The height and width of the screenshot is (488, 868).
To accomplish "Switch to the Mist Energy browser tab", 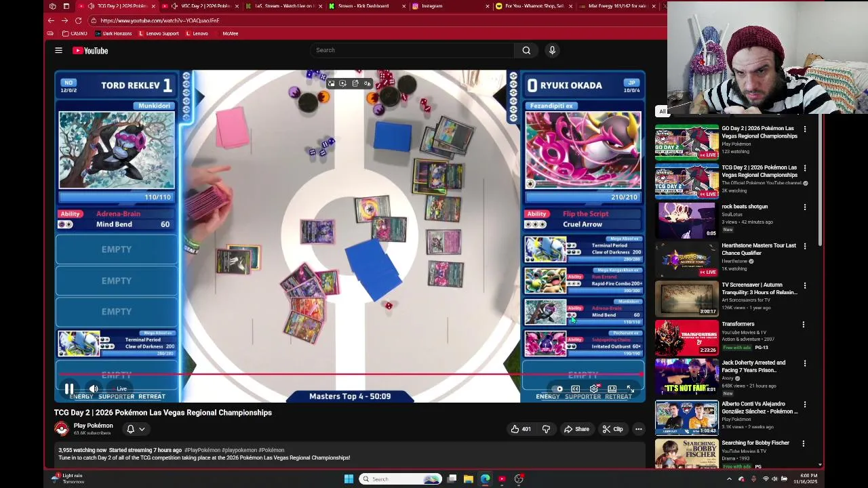I will point(616,6).
